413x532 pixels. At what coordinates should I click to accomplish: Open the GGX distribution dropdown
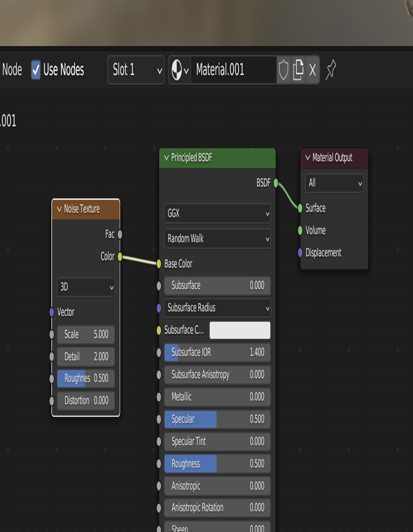(x=217, y=213)
